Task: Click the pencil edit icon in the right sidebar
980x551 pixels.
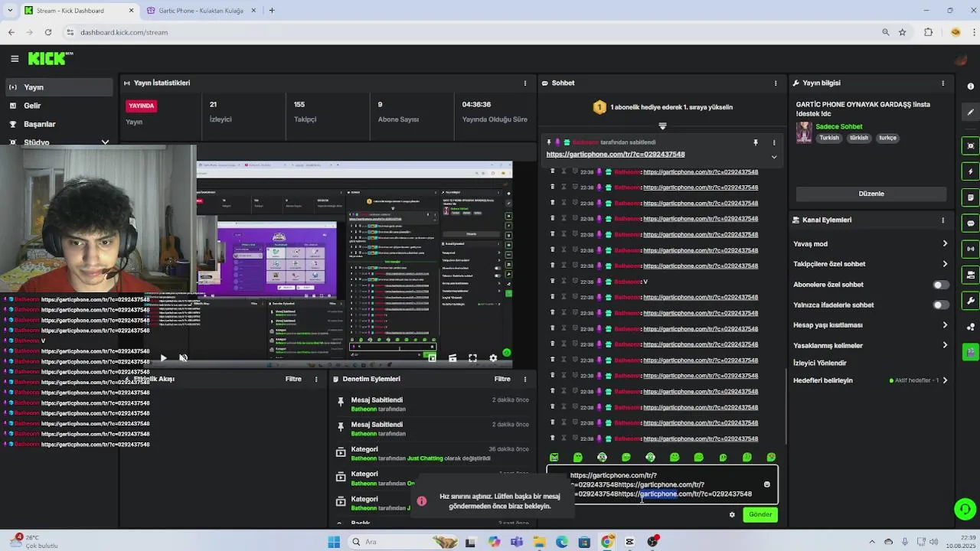Action: [x=971, y=112]
